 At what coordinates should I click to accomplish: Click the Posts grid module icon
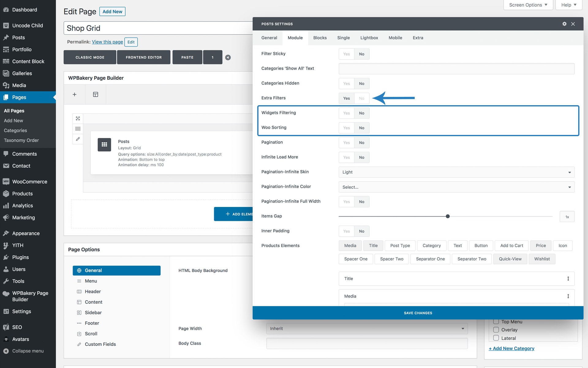coord(104,144)
